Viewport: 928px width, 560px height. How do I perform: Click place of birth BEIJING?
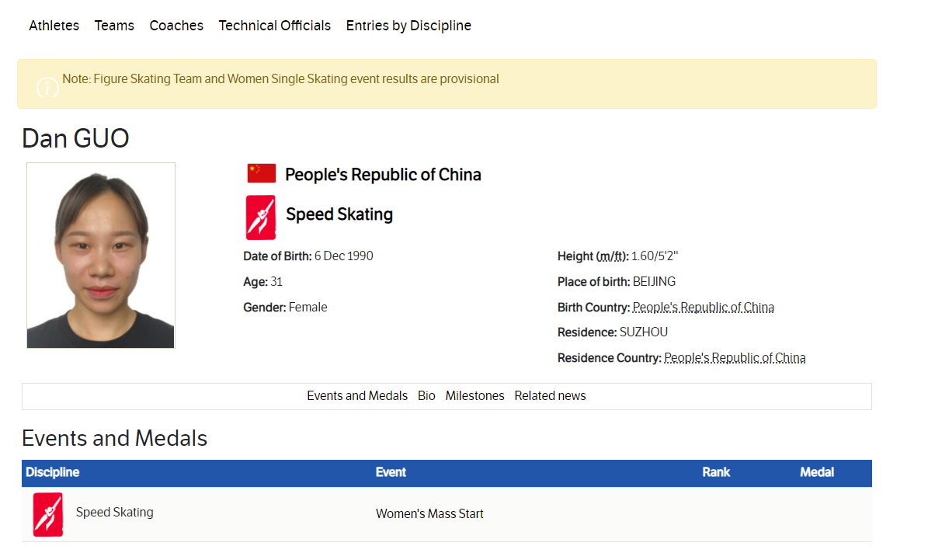click(654, 282)
